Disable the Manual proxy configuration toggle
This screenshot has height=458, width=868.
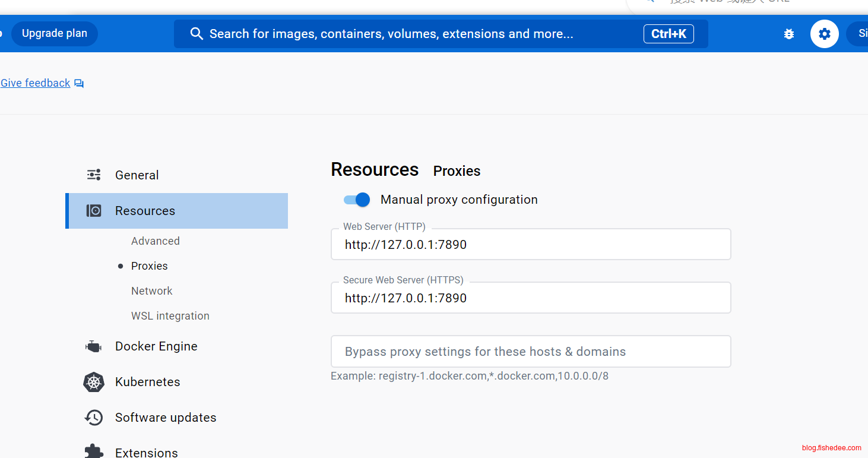(x=357, y=200)
